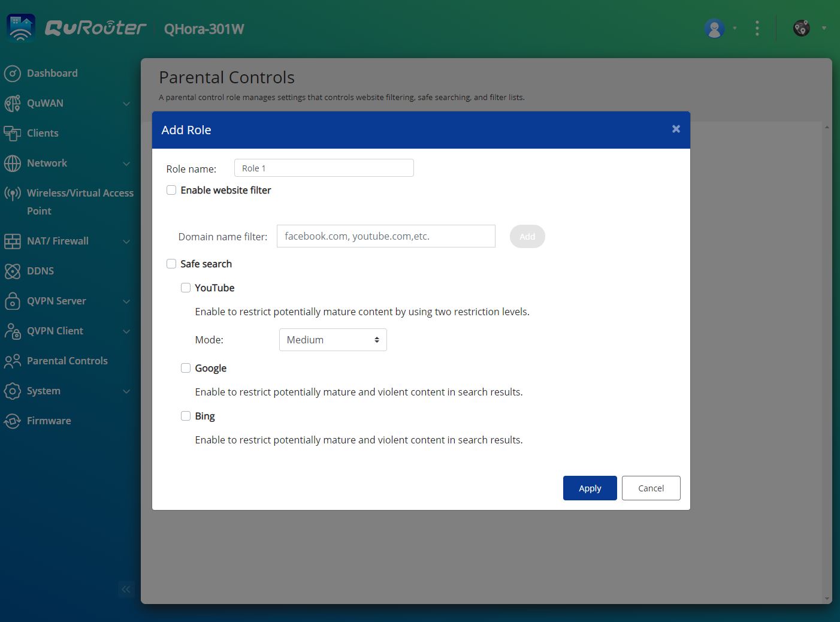Click the Parental Controls people icon
Viewport: 840px width, 622px height.
13,361
